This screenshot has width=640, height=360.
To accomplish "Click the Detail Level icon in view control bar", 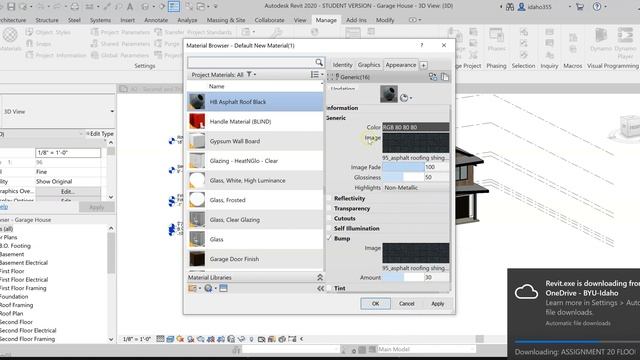I will click(160, 339).
